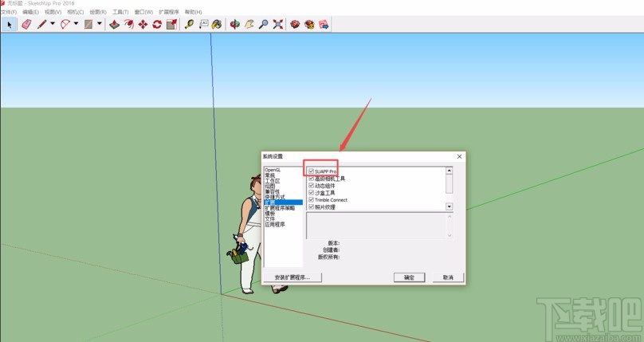Viewport: 644px width, 342px height.
Task: Close the 系统设置 dialog
Action: click(459, 156)
